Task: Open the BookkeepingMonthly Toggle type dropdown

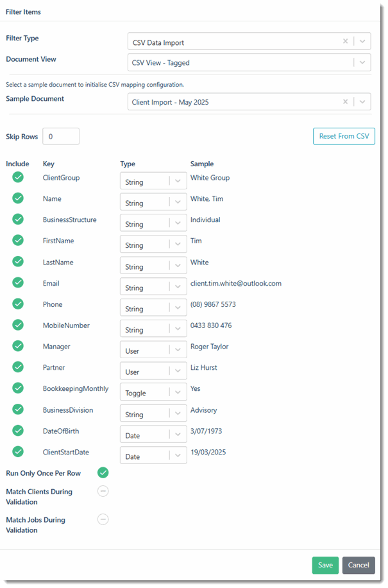Action: [153, 392]
